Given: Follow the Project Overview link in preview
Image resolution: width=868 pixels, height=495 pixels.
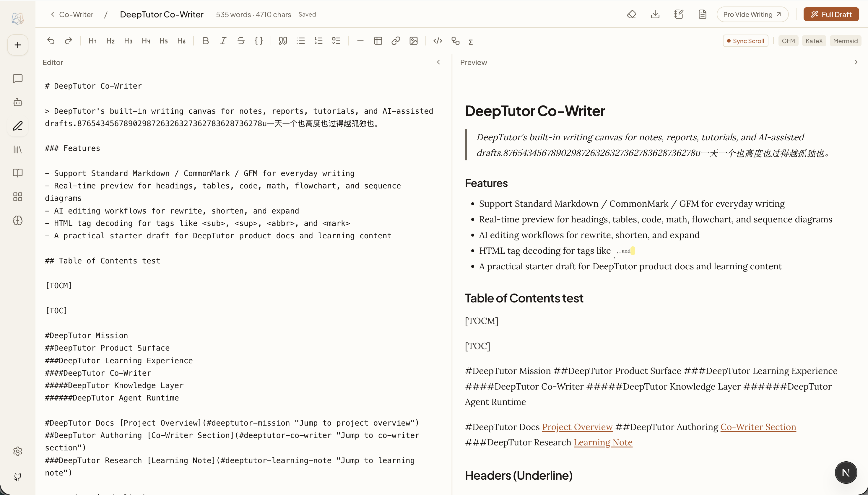Looking at the screenshot, I should click(577, 427).
